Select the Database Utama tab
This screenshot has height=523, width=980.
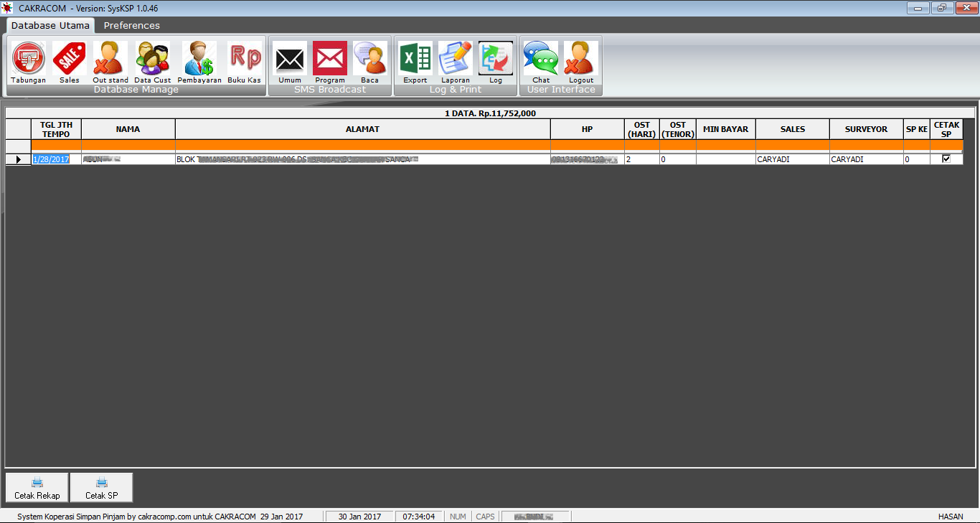click(x=50, y=25)
